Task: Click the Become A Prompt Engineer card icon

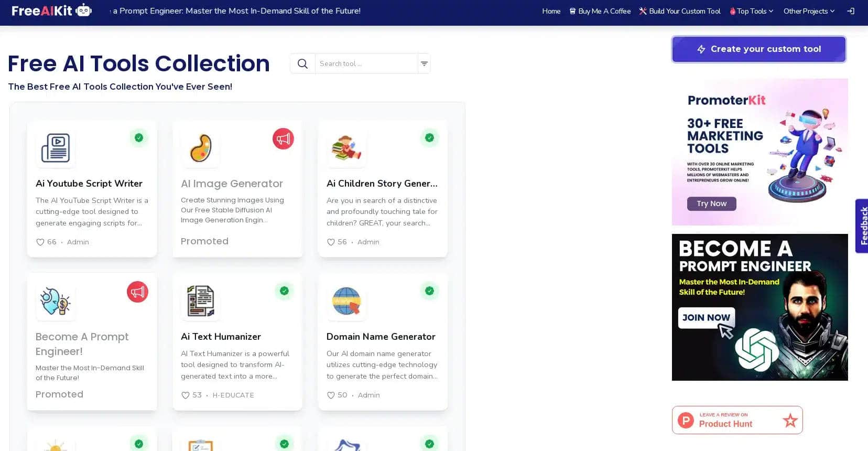Action: pos(56,302)
